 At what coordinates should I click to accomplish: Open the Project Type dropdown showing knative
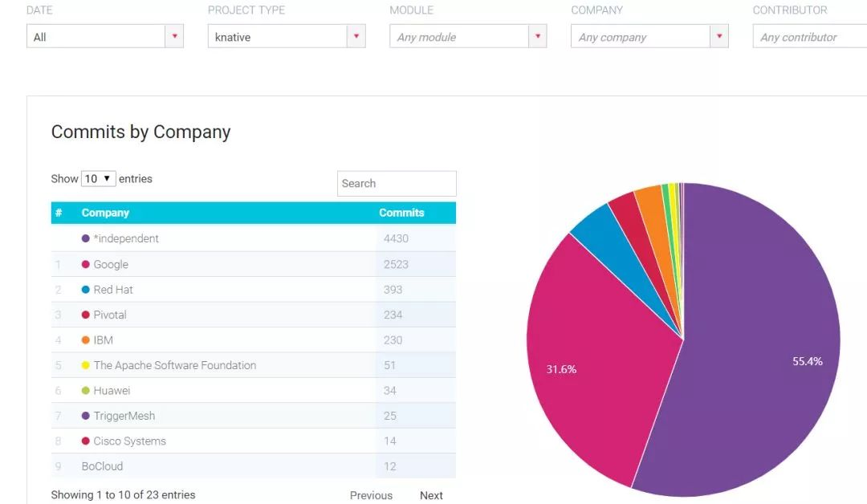coord(287,36)
